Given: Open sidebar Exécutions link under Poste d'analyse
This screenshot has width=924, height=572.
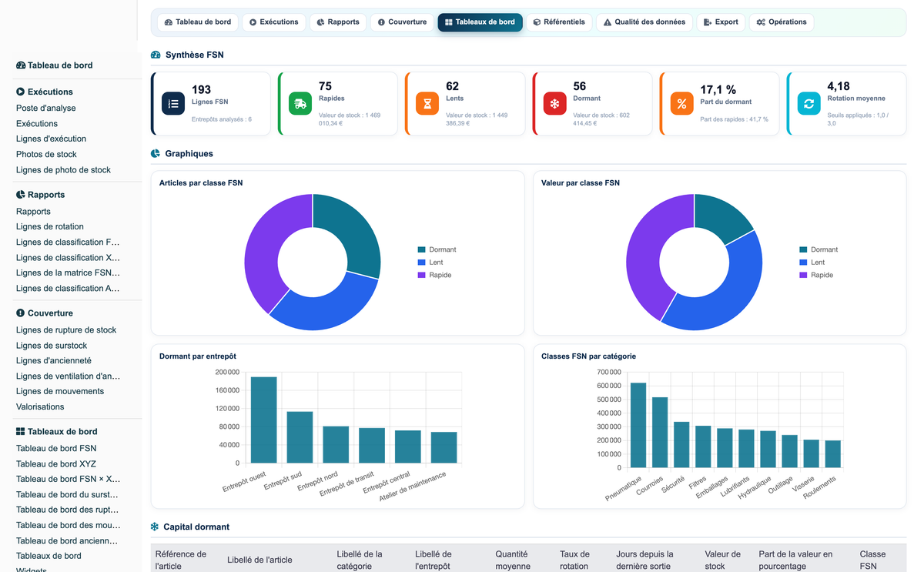Looking at the screenshot, I should click(x=37, y=124).
